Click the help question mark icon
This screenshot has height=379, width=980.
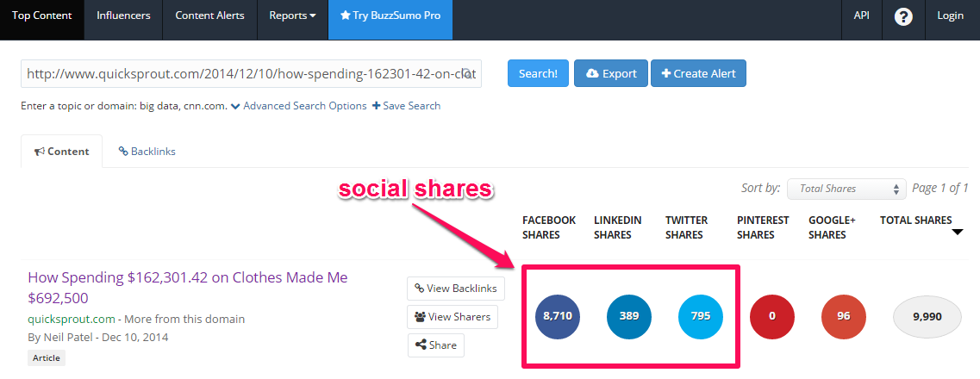(x=903, y=17)
